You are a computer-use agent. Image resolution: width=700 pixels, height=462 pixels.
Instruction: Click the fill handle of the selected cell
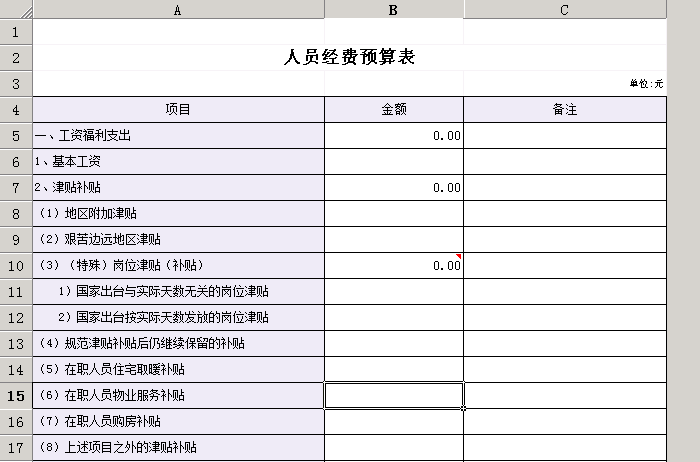463,407
